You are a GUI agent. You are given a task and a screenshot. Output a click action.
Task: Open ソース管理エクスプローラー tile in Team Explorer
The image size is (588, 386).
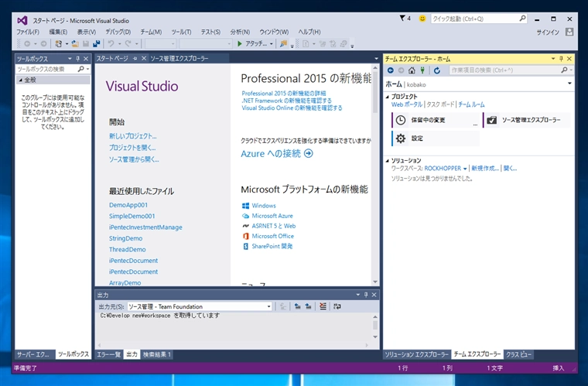[x=527, y=121]
